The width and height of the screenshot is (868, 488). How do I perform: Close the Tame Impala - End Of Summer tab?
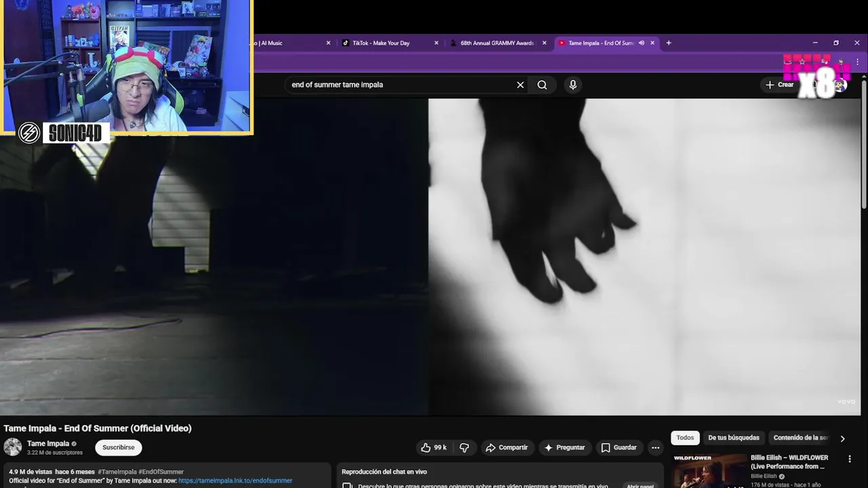[x=652, y=43]
